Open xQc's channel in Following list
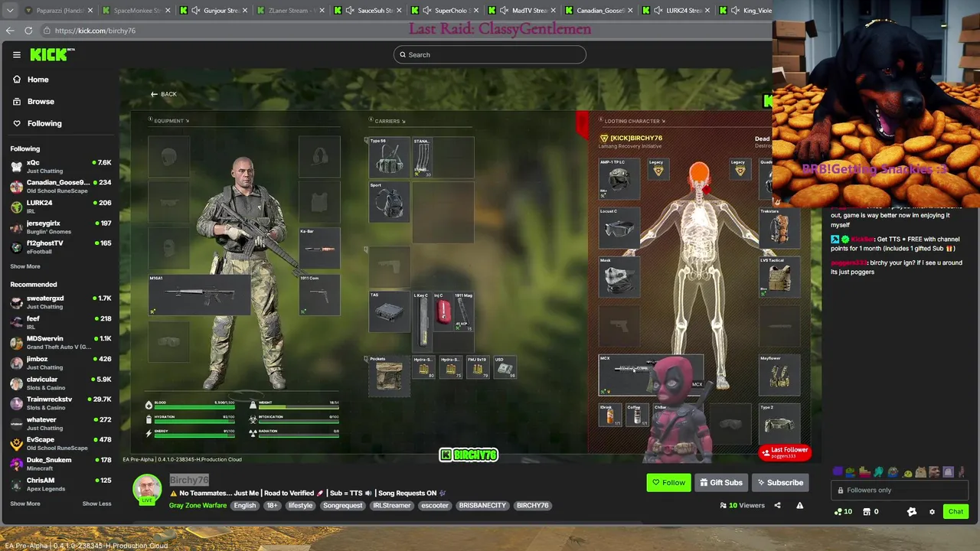The image size is (980, 551). [61, 166]
